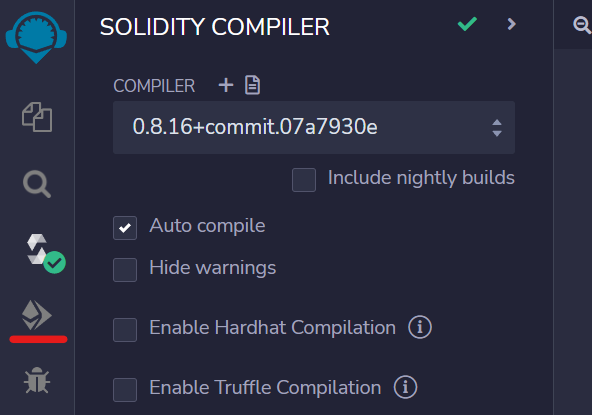Tick the Hide warnings checkbox
This screenshot has width=592, height=415.
coord(125,270)
